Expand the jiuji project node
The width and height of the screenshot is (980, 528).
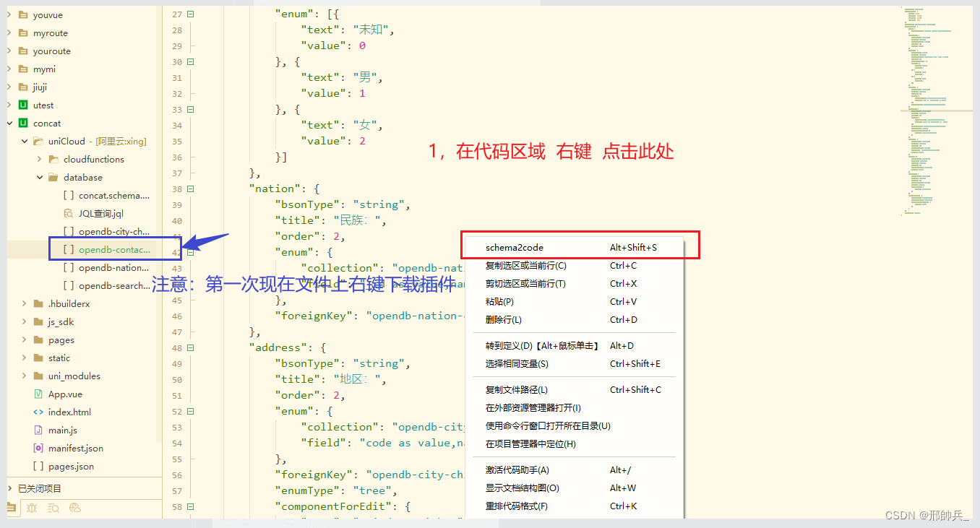(9, 87)
